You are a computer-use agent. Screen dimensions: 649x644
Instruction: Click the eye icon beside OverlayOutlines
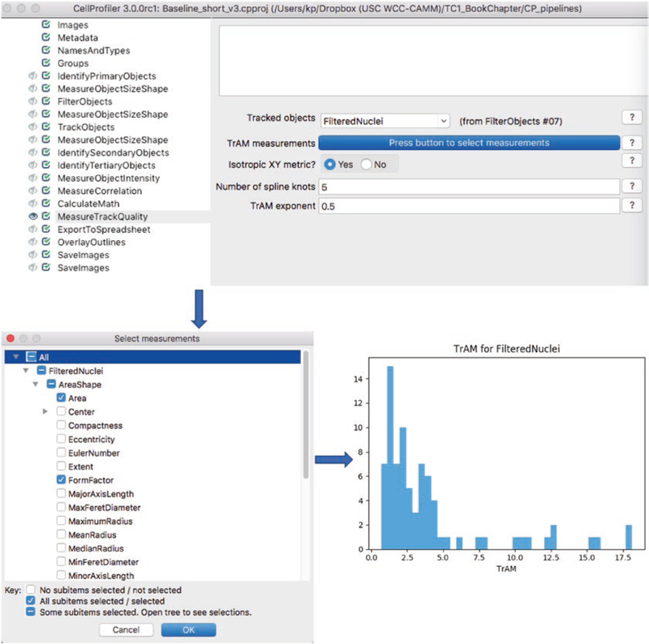pos(33,243)
